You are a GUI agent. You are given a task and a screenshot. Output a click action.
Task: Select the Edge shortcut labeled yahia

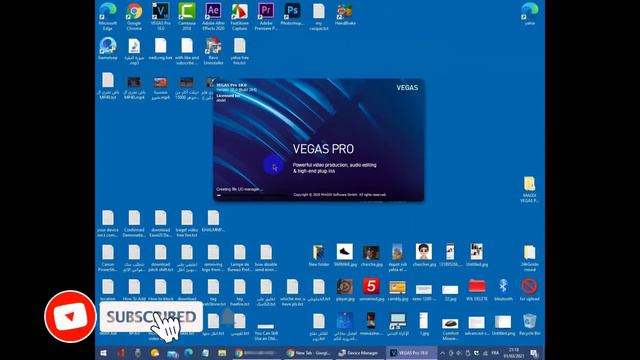coord(529,15)
